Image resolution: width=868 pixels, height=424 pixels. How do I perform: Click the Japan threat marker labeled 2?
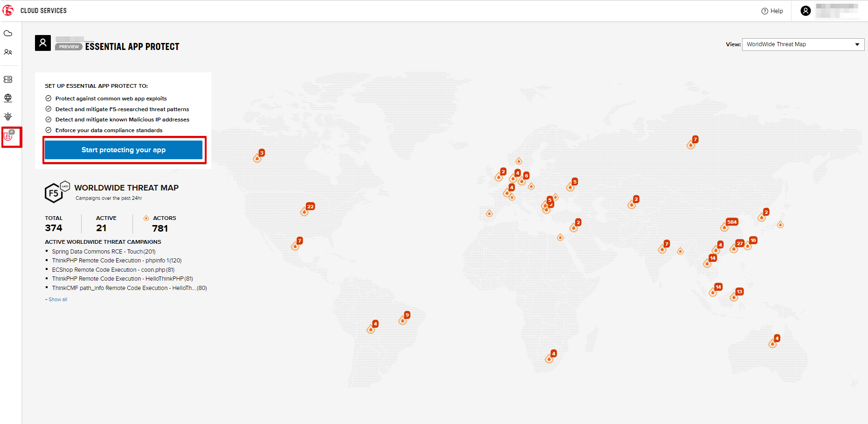tap(764, 215)
